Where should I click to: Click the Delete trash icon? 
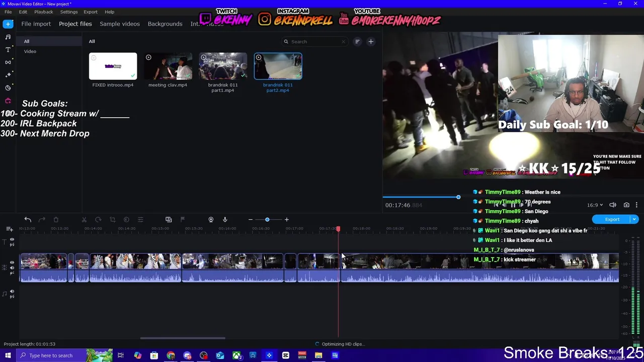(56, 219)
